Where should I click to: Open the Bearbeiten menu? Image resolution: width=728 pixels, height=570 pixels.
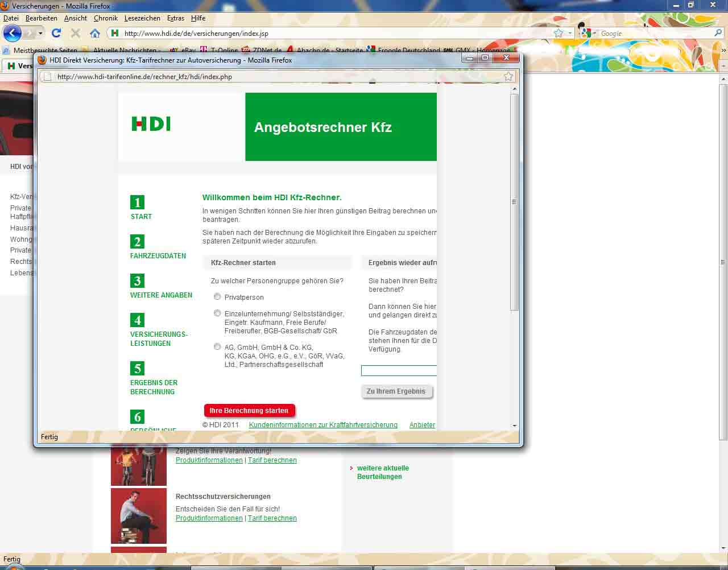coord(42,18)
